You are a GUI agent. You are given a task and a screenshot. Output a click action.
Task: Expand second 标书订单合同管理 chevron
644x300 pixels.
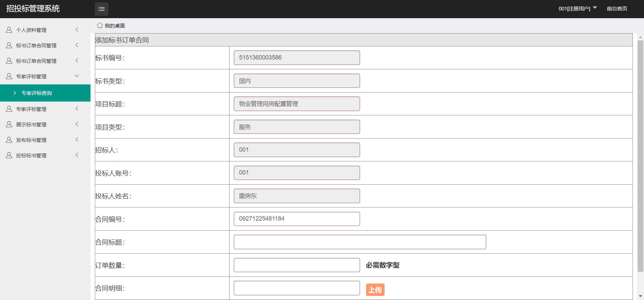point(77,61)
